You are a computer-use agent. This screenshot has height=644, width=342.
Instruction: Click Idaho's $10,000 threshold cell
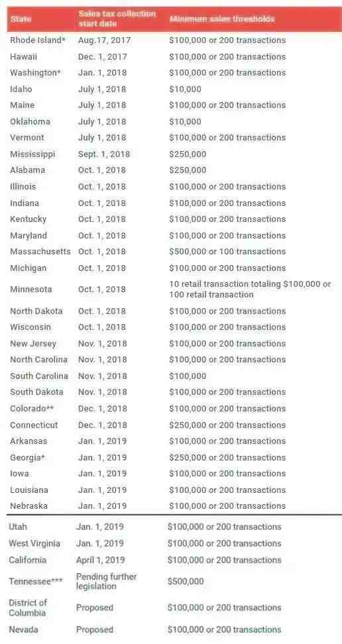pyautogui.click(x=186, y=89)
